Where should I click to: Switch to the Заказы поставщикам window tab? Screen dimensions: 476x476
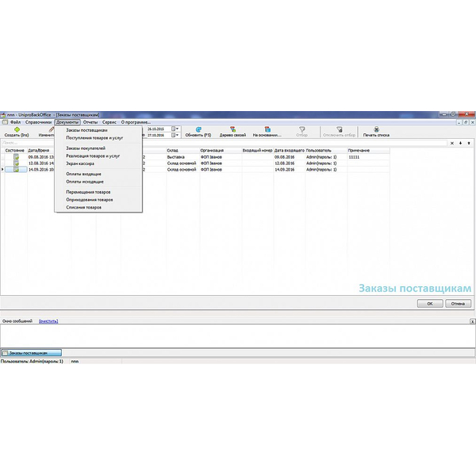pos(32,352)
